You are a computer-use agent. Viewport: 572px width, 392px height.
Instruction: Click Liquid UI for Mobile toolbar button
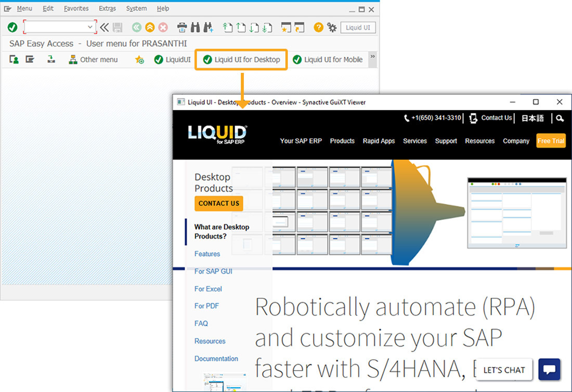click(328, 59)
